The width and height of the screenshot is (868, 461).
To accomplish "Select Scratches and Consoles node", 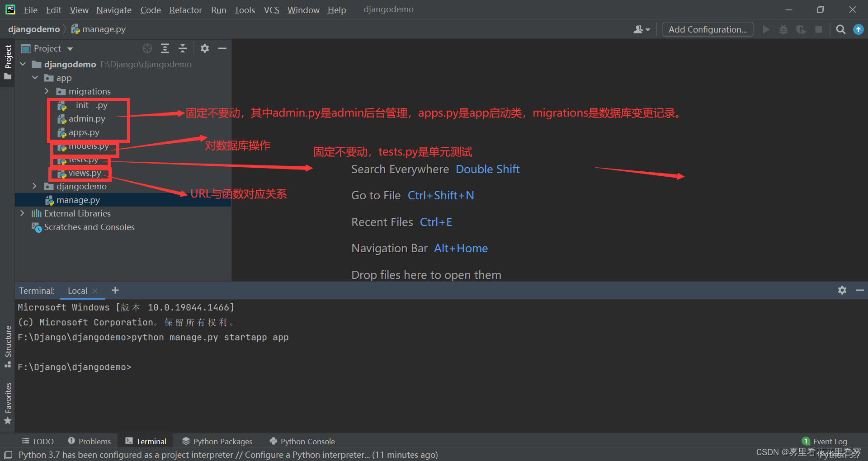I will click(83, 227).
